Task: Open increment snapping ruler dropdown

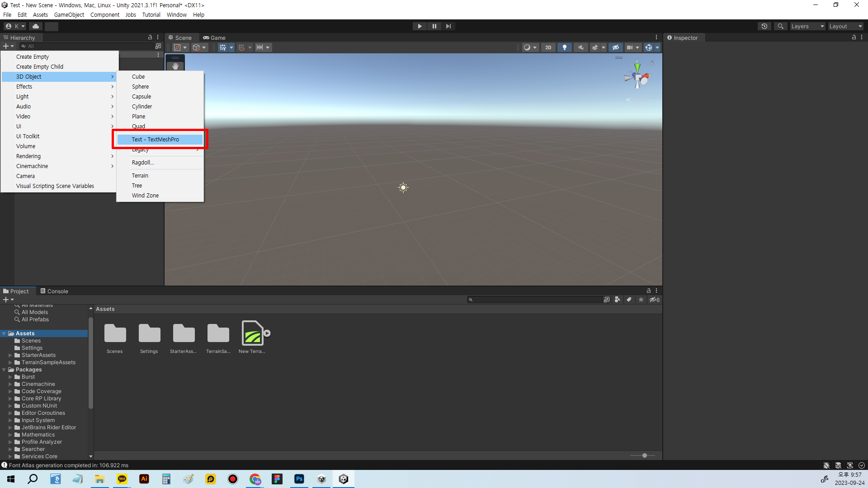Action: coord(263,47)
